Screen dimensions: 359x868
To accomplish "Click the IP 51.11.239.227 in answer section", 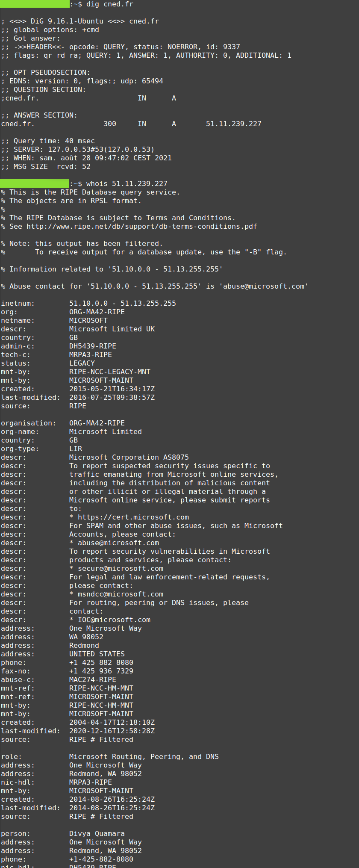I will [234, 124].
